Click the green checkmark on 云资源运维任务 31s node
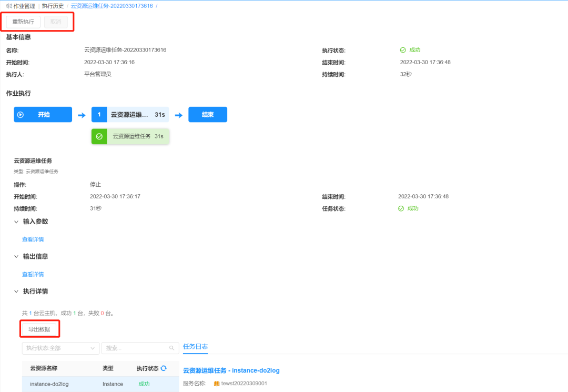The width and height of the screenshot is (568, 392). [x=100, y=136]
